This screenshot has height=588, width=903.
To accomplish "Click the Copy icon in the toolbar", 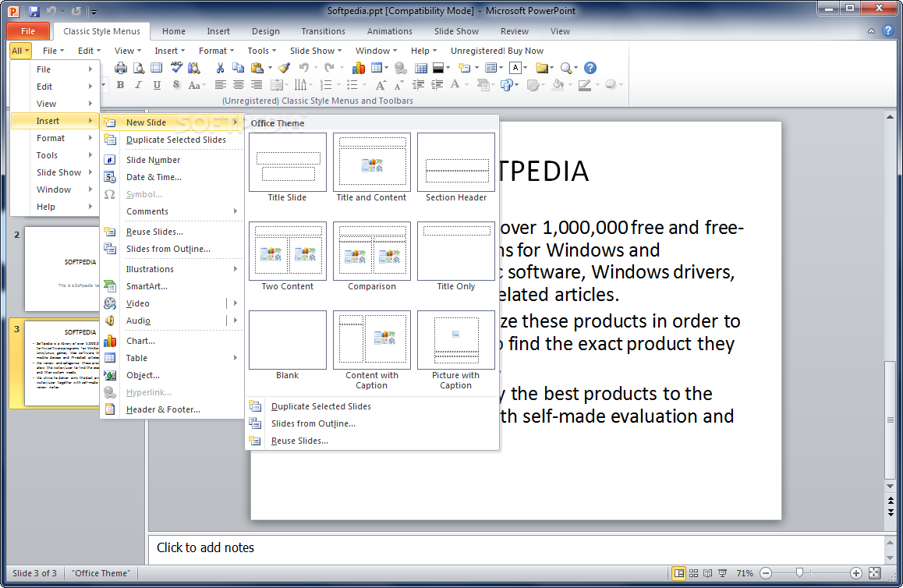I will pyautogui.click(x=238, y=68).
